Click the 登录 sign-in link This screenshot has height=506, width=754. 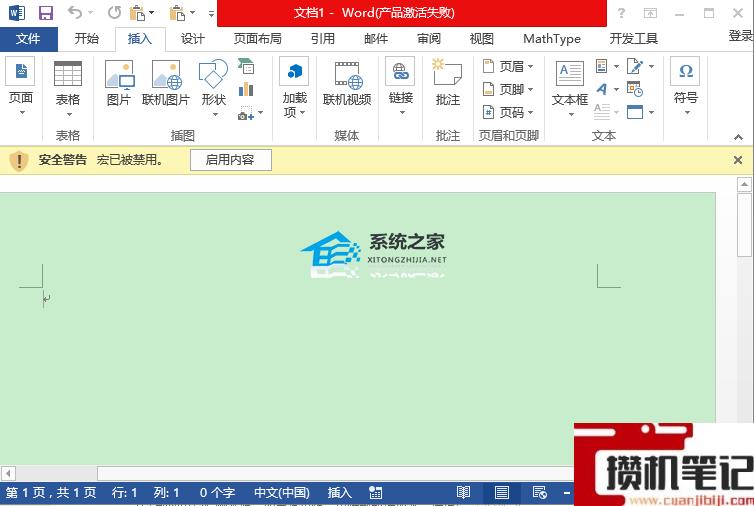[741, 36]
